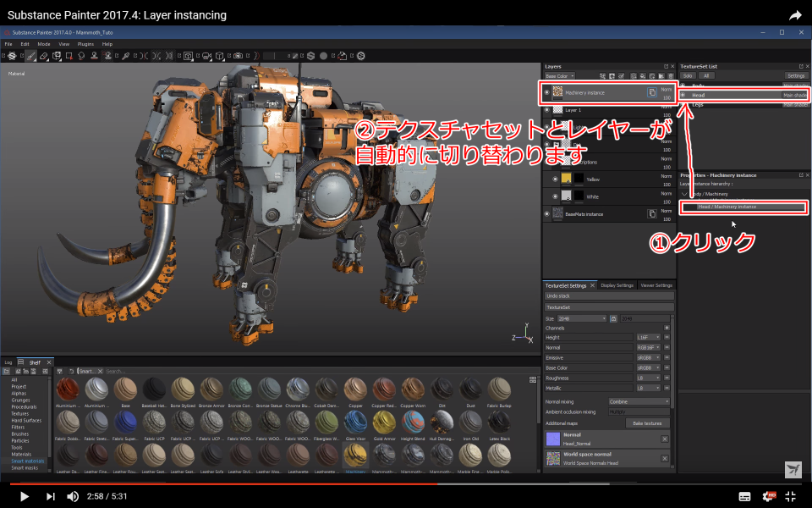Open the Roughness L8 format dropdown
Viewport: 812px width, 508px height.
pos(649,378)
